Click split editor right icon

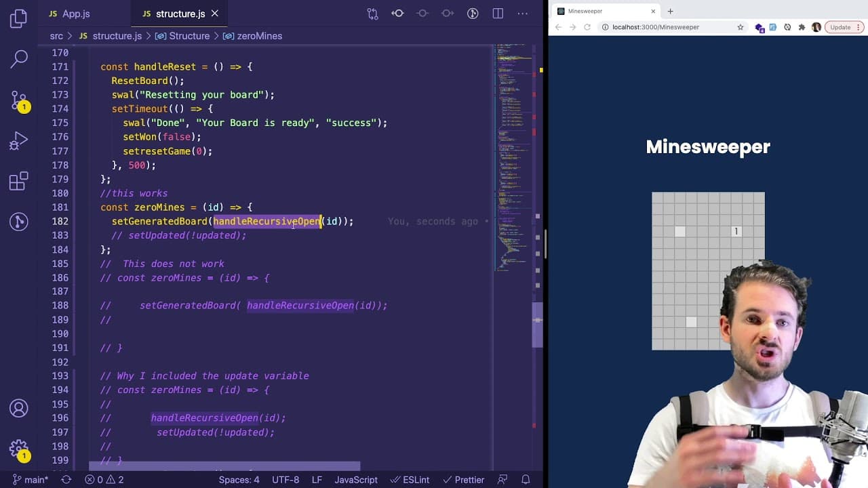pyautogui.click(x=498, y=14)
